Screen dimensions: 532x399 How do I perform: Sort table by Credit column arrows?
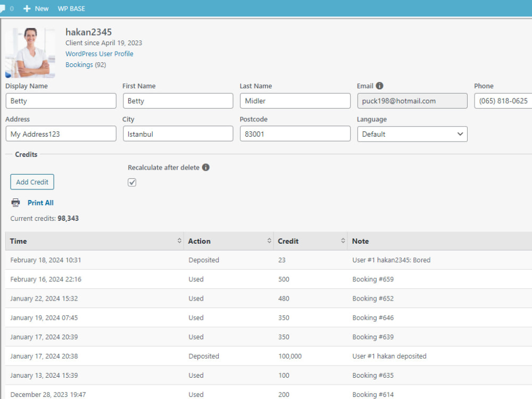point(343,241)
